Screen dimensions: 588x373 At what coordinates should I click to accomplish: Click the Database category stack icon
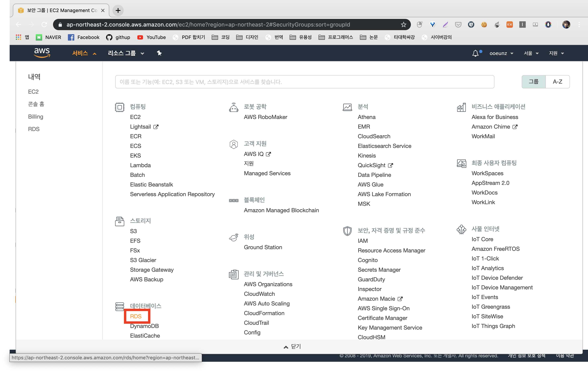(x=120, y=306)
